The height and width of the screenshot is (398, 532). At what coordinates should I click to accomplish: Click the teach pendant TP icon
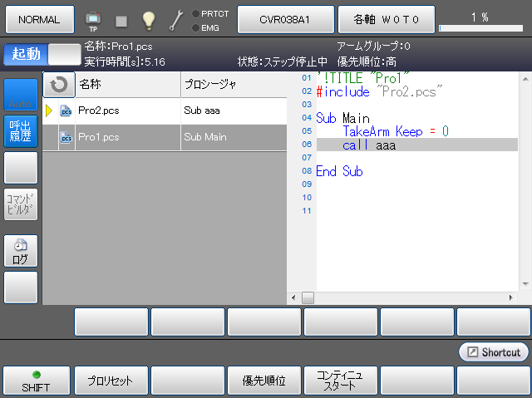click(93, 19)
